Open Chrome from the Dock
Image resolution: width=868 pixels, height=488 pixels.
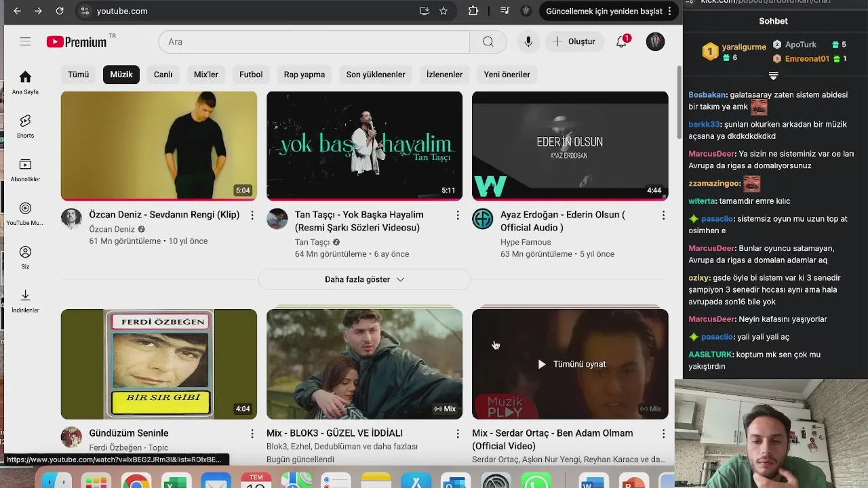pos(136,483)
